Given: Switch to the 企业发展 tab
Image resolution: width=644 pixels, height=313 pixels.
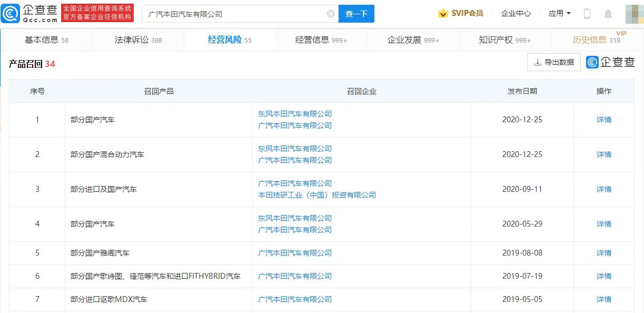Looking at the screenshot, I should (x=413, y=40).
